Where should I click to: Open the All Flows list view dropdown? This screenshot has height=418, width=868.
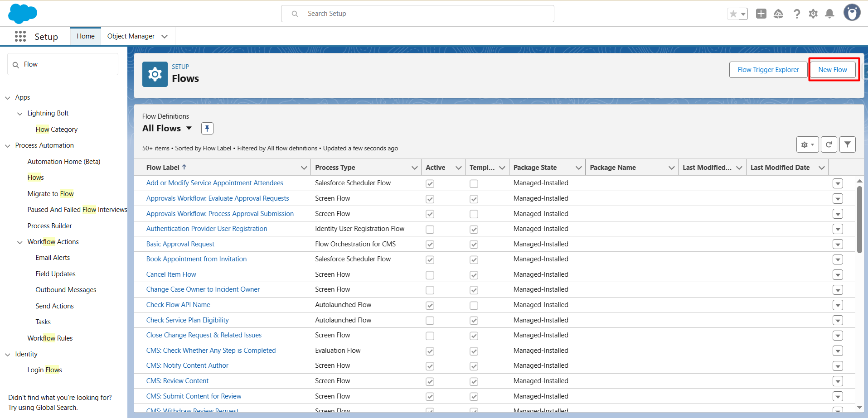point(189,129)
